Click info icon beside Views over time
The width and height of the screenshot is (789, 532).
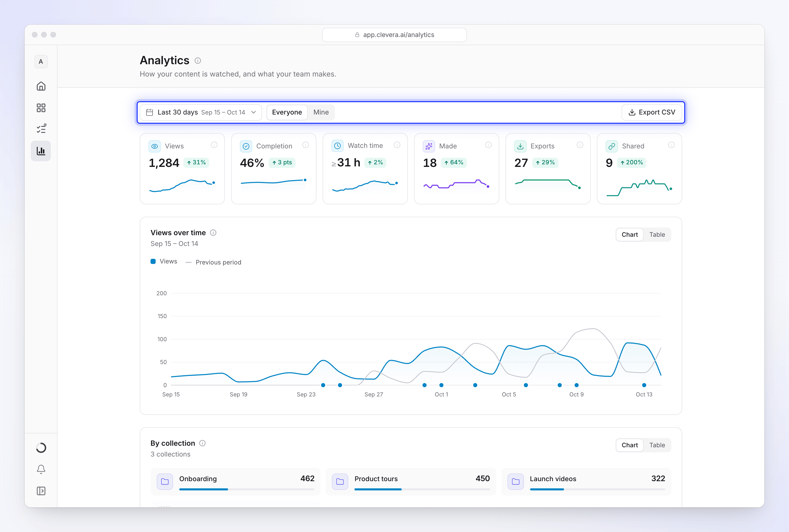pos(213,233)
